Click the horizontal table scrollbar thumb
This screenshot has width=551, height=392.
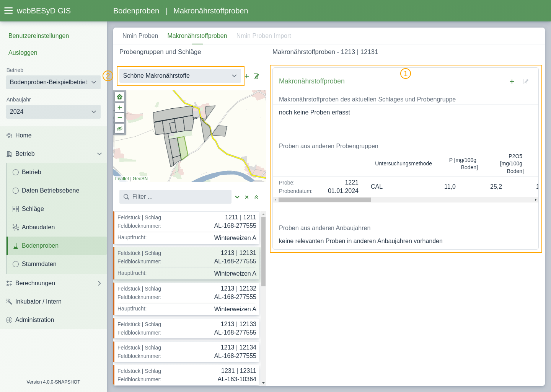tap(325, 200)
